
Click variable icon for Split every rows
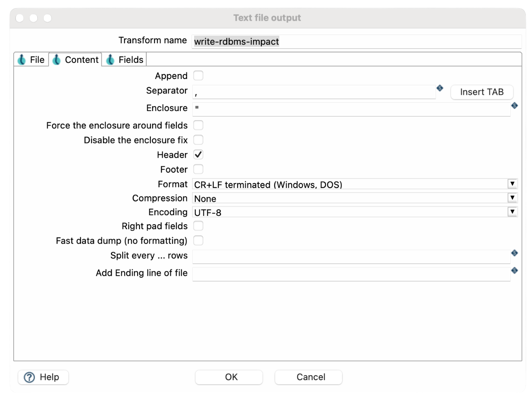514,253
